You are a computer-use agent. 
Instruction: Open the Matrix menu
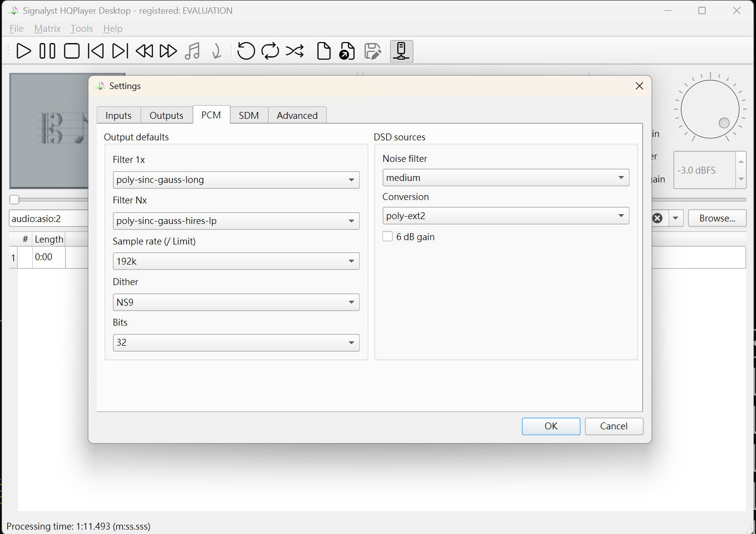pos(47,28)
